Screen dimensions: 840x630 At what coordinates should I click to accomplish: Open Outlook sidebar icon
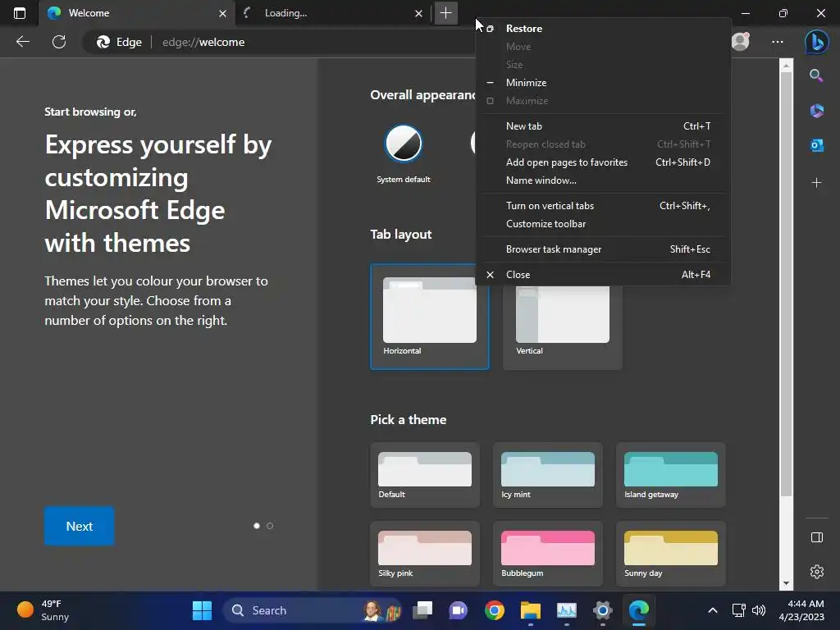(816, 145)
